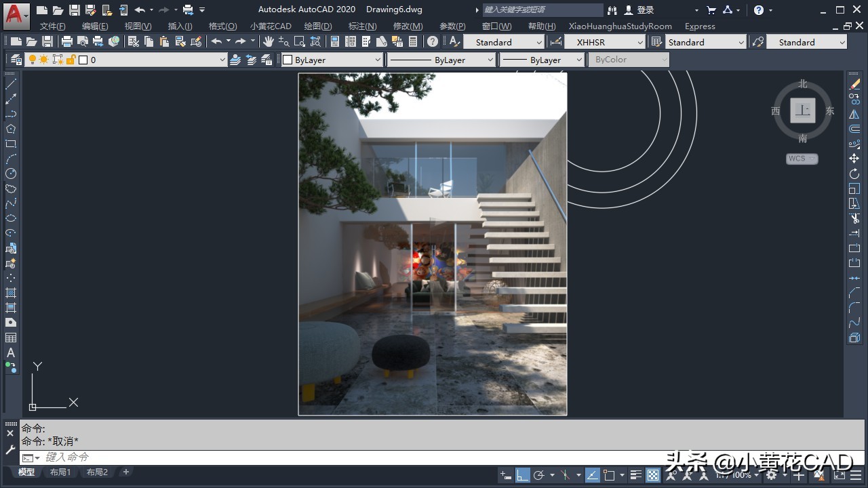This screenshot has height=488, width=868.
Task: Toggle Polar tracking in status bar
Action: [540, 475]
